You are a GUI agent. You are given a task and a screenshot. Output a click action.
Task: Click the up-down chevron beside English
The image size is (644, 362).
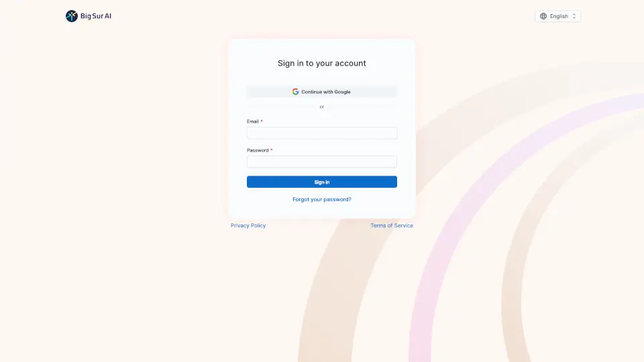[574, 16]
